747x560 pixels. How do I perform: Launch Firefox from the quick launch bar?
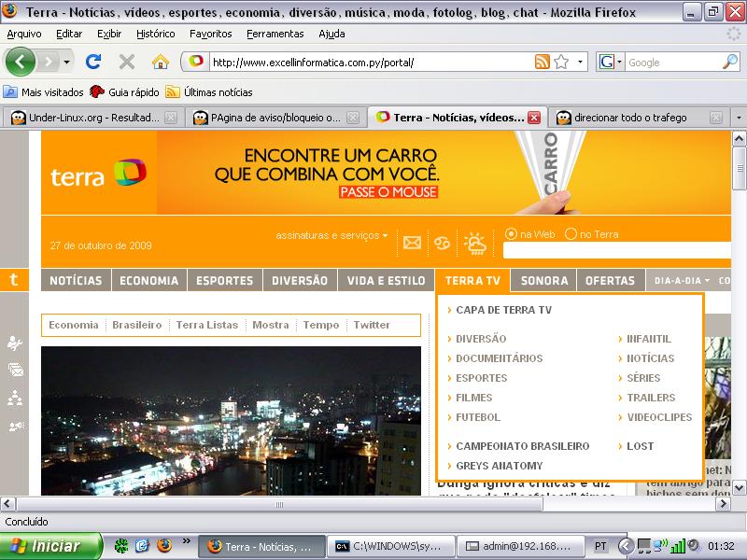164,545
